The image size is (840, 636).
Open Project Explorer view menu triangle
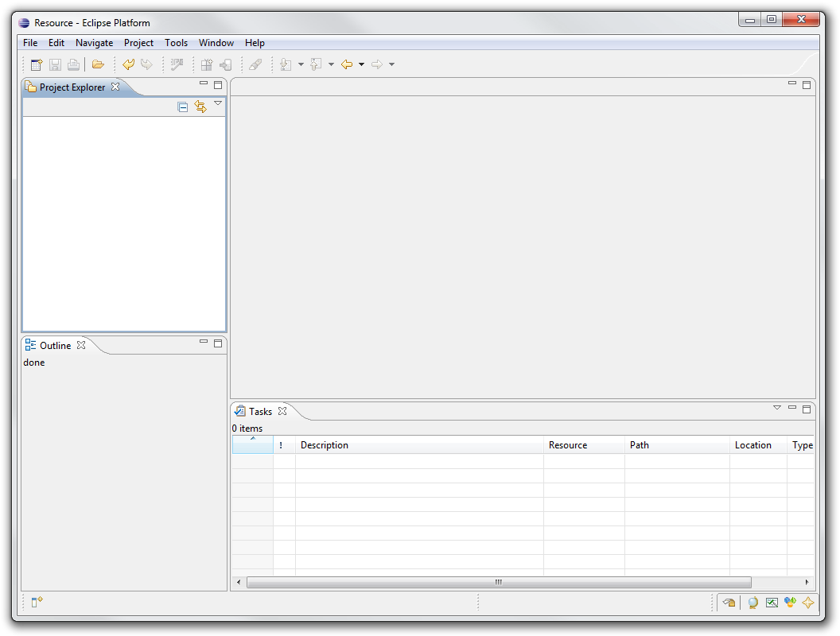point(218,103)
